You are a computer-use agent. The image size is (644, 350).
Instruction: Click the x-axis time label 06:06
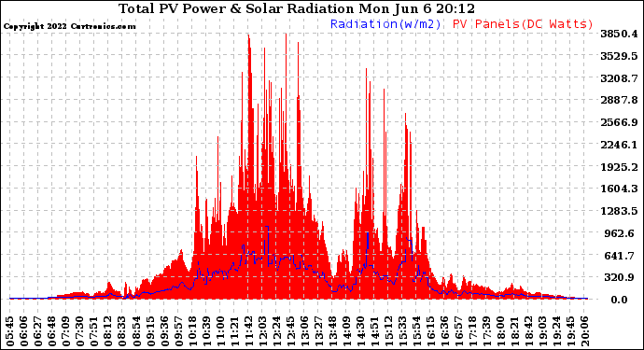[x=24, y=331]
